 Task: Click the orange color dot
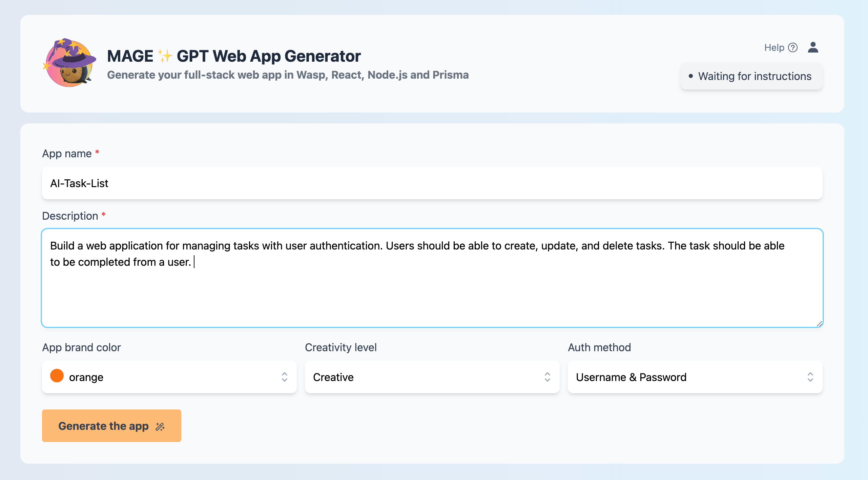point(57,376)
